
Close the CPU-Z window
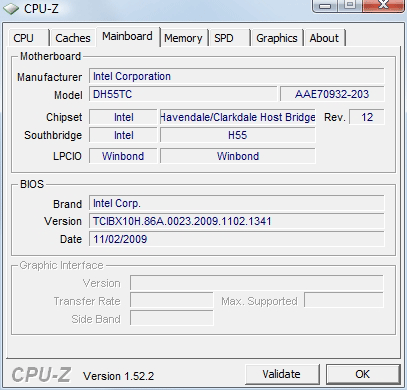pyautogui.click(x=383, y=6)
